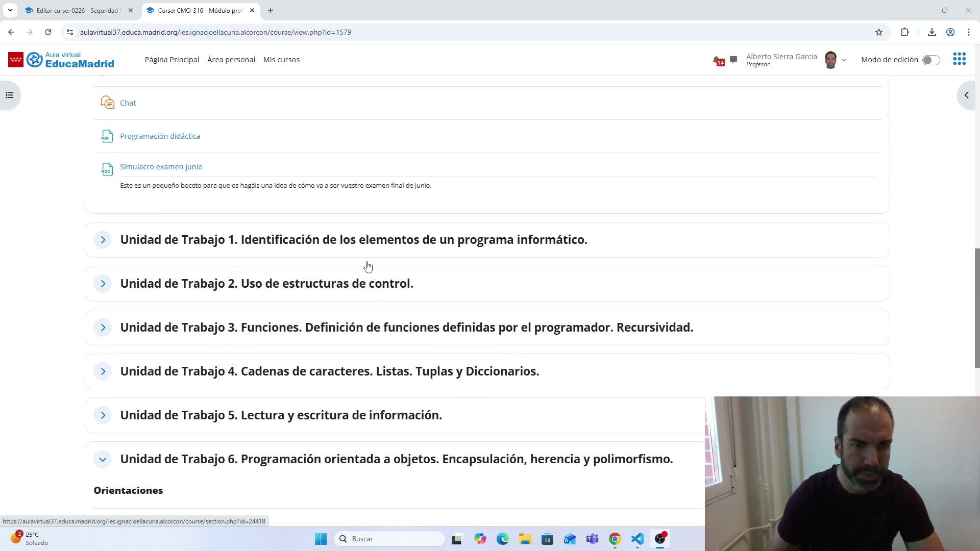Expand Unidad de Trabajo 3 chevron
The image size is (980, 551).
click(x=103, y=328)
